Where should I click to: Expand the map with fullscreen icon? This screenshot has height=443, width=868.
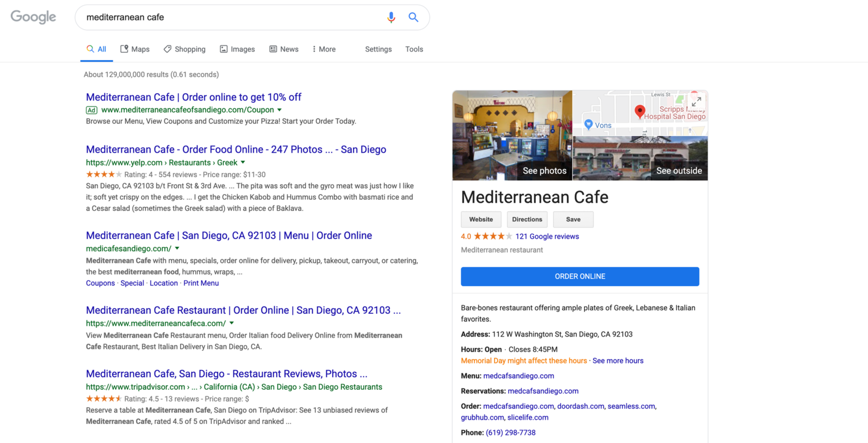tap(696, 102)
